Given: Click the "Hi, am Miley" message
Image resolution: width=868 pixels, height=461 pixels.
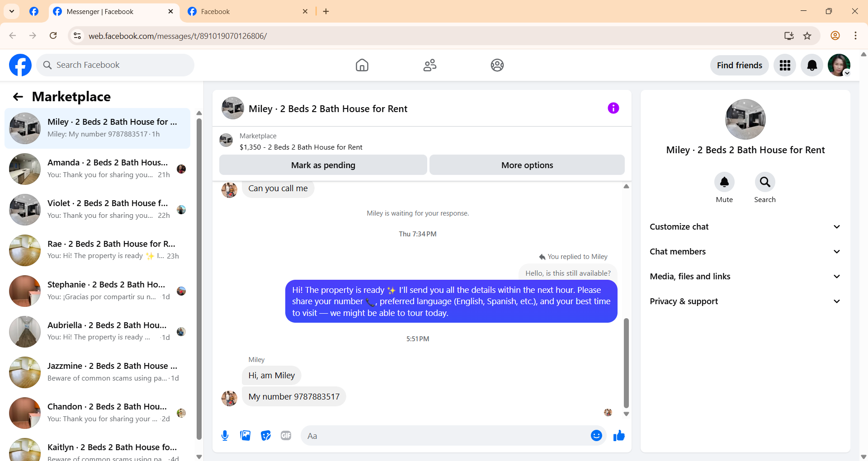Looking at the screenshot, I should tap(272, 376).
